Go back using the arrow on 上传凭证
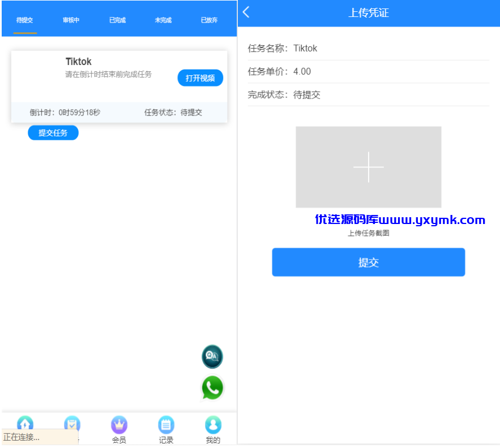Image resolution: width=500 pixels, height=448 pixels. click(x=246, y=12)
